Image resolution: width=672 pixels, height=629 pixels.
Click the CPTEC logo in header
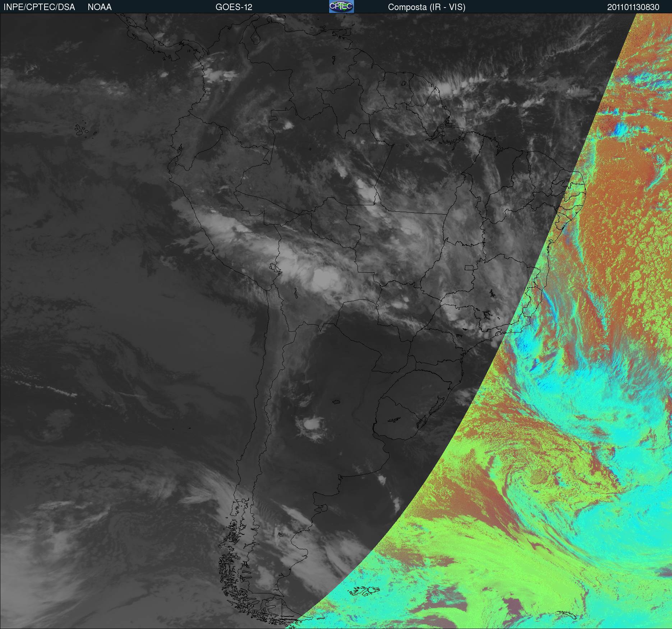341,6
